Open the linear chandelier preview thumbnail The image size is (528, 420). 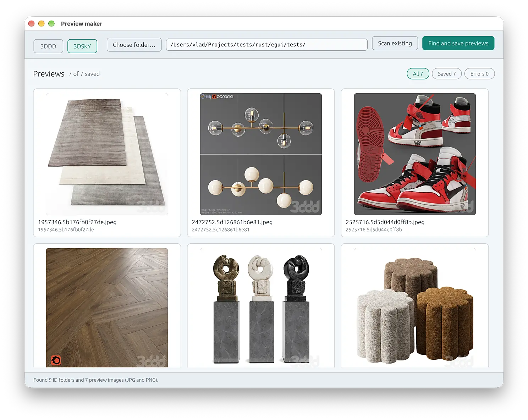(261, 154)
